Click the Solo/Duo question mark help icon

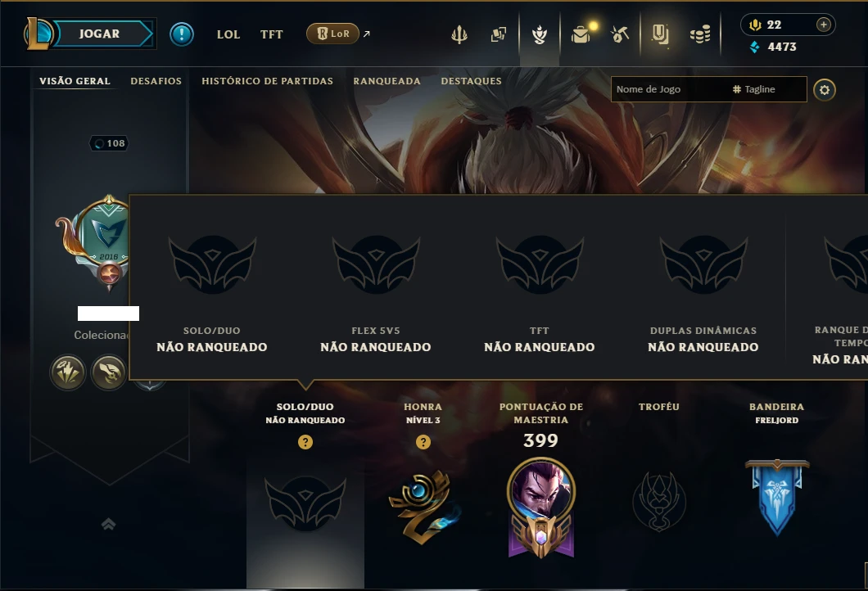tap(305, 441)
